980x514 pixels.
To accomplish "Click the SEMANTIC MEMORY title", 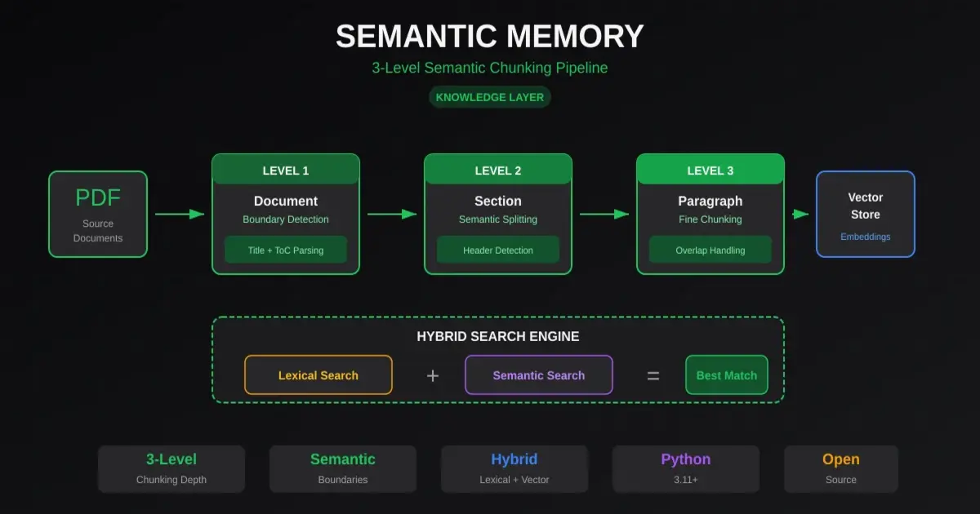I will click(x=489, y=35).
